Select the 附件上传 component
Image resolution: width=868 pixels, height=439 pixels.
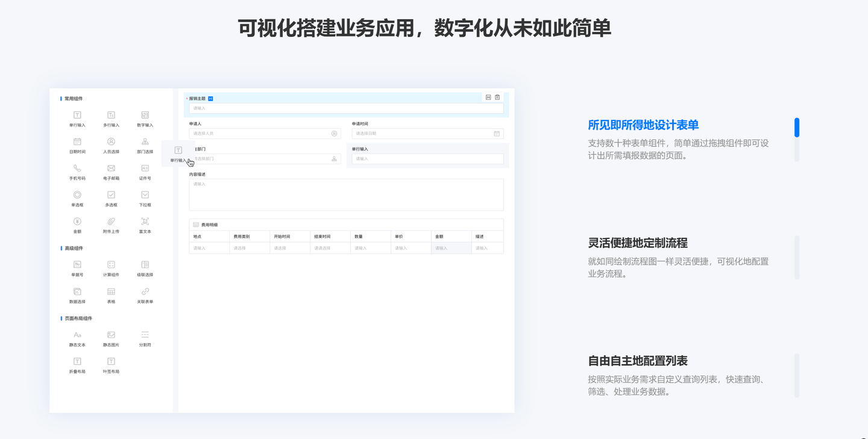(x=111, y=225)
